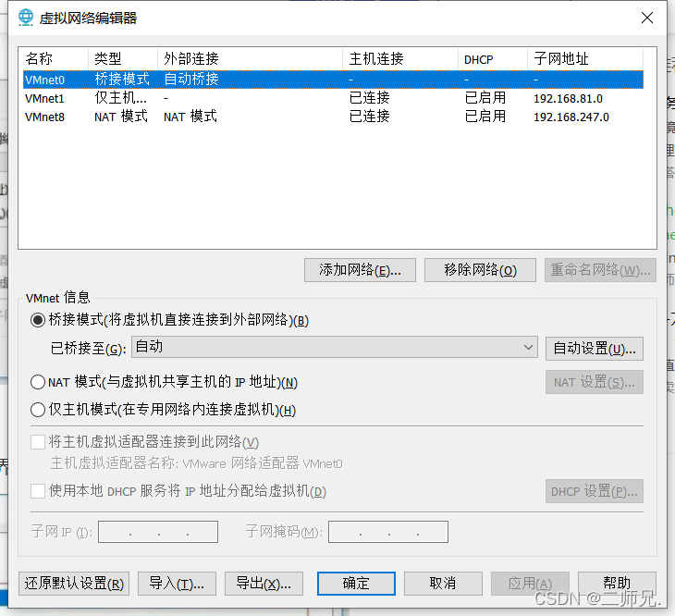Select the VMnet8 network row
This screenshot has width=675, height=616.
[333, 117]
